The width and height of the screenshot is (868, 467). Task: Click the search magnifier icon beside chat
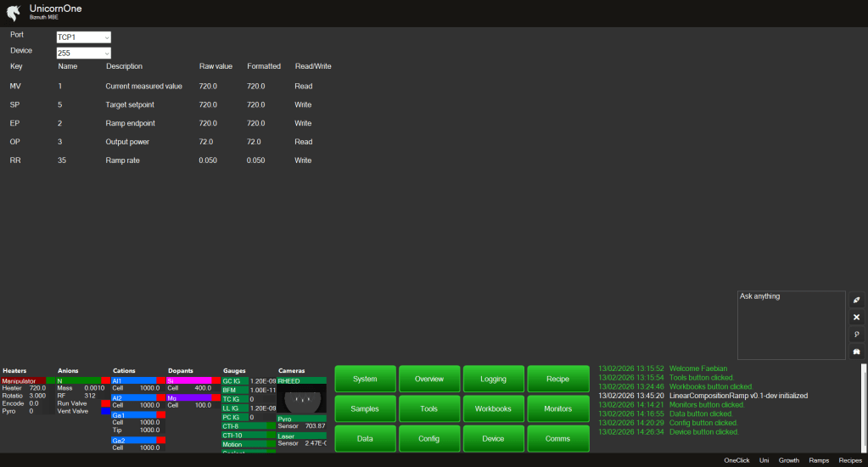click(856, 335)
